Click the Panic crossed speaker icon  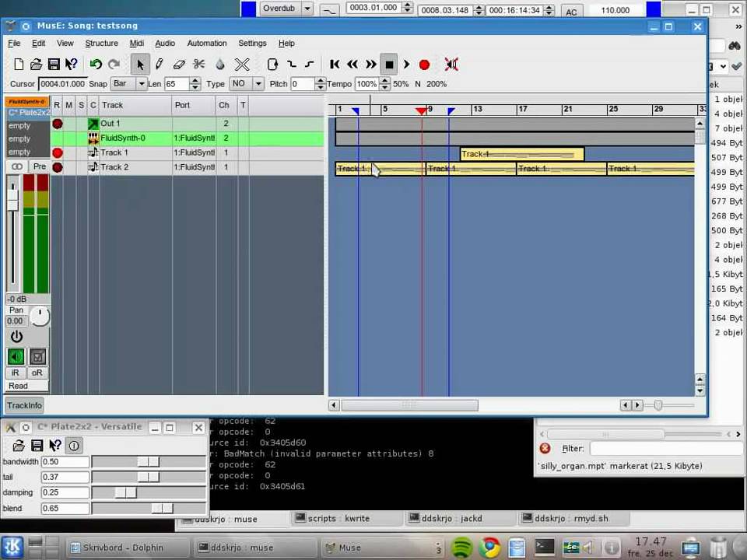(x=451, y=65)
